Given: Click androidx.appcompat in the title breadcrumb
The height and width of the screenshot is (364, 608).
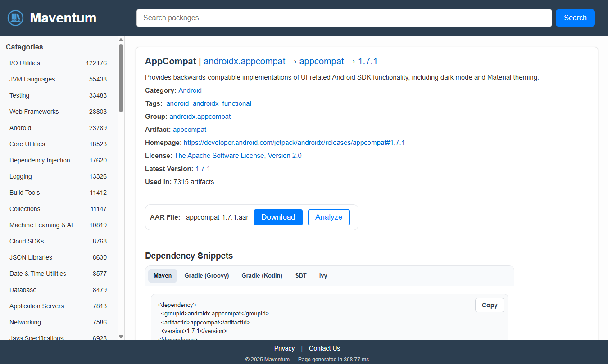Looking at the screenshot, I should pyautogui.click(x=245, y=61).
